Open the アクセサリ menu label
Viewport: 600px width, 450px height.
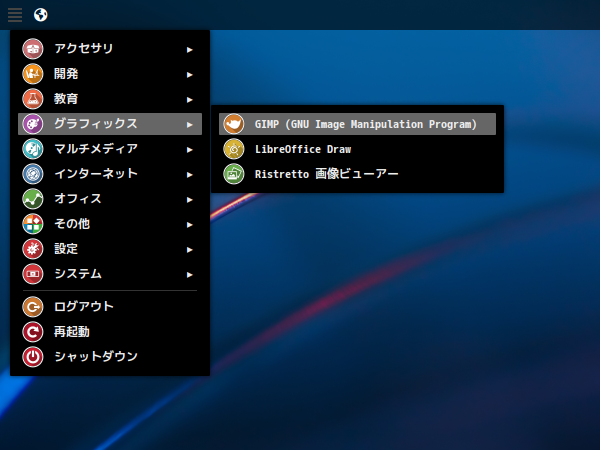[84, 49]
